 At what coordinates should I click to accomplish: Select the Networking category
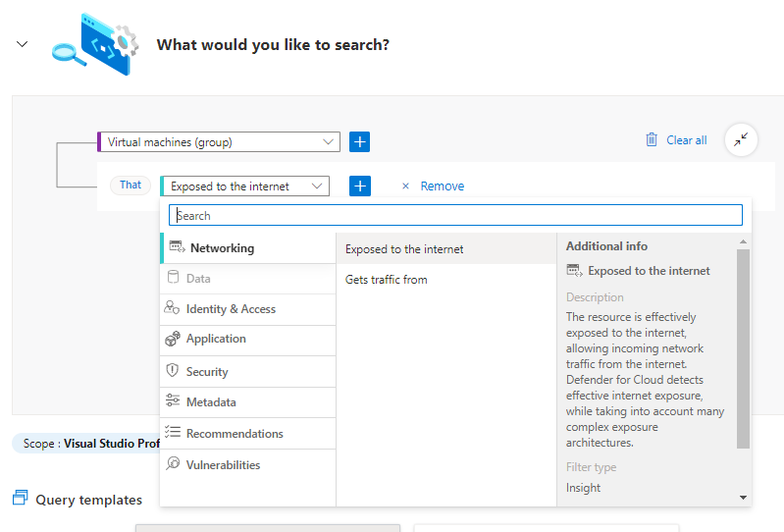[222, 248]
